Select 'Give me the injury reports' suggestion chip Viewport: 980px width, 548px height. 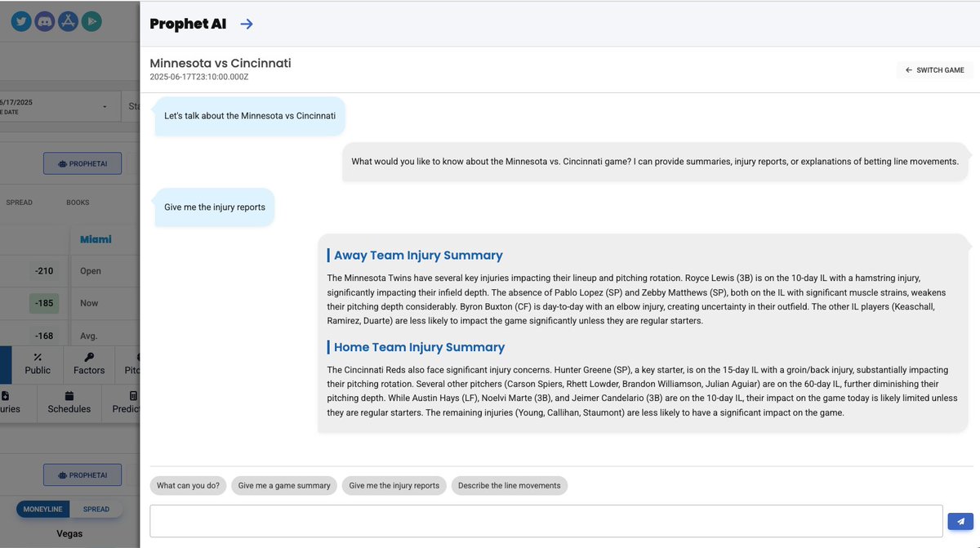click(x=394, y=485)
